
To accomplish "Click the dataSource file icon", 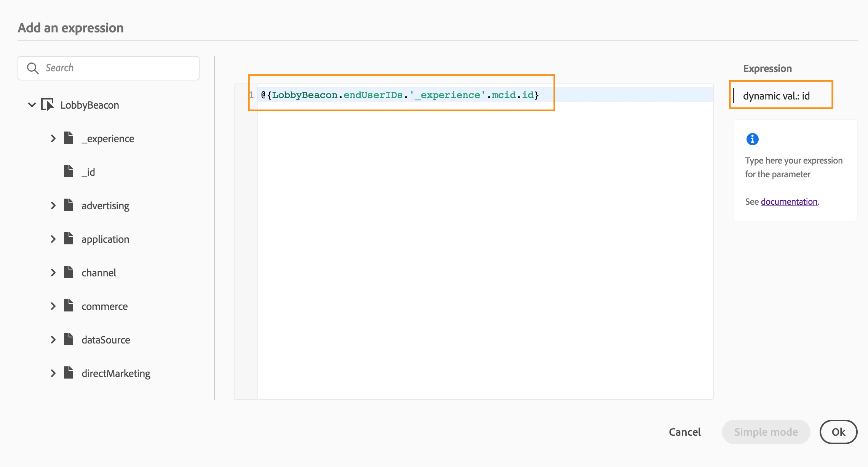I will 69,339.
